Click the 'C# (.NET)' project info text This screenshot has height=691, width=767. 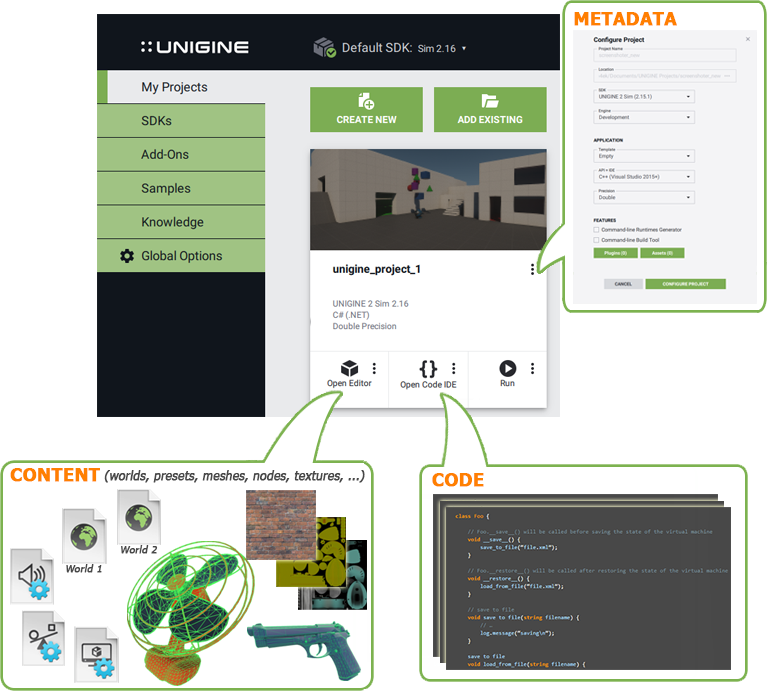[351, 315]
